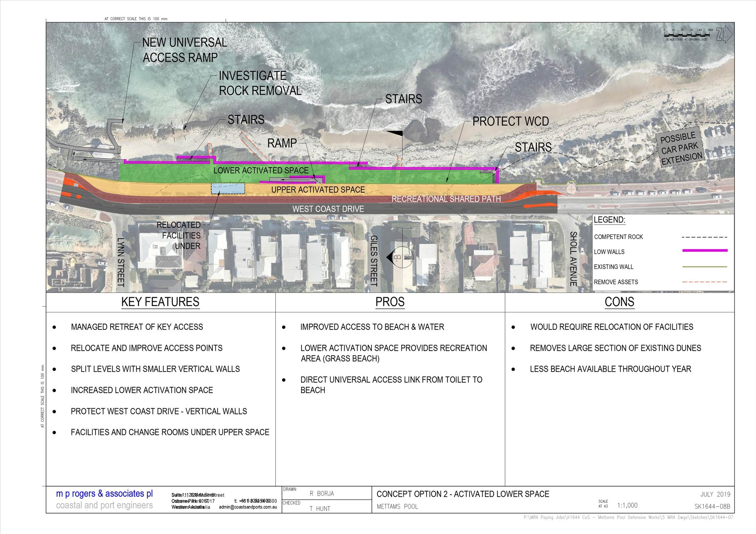Click the Existing Wall legend line
The height and width of the screenshot is (534, 756).
[x=705, y=267]
